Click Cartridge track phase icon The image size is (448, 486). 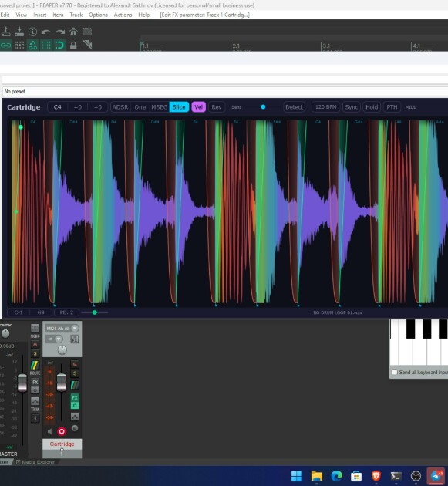75,428
